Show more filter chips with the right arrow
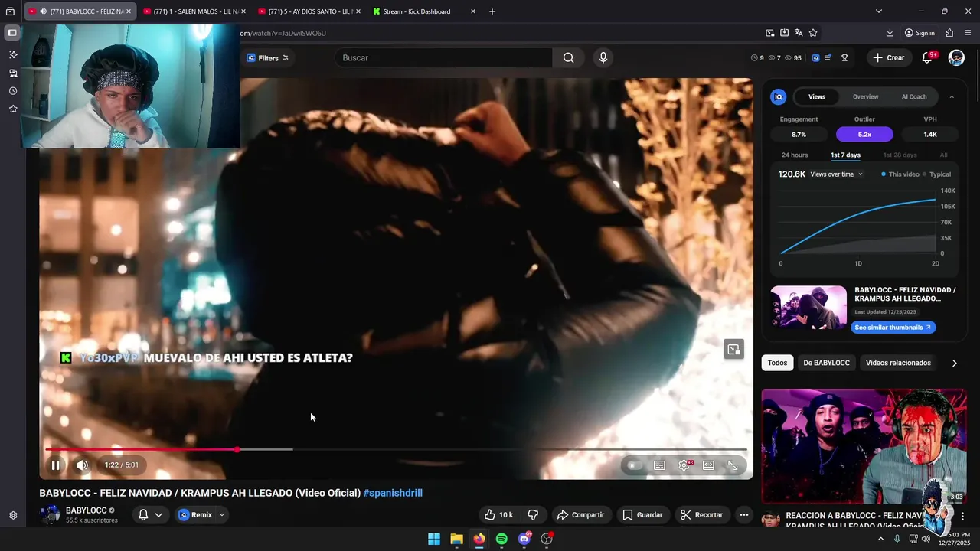The height and width of the screenshot is (551, 980). pos(954,363)
